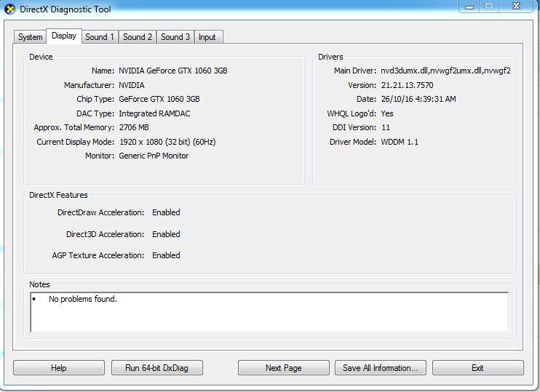Click Save All Information button
The height and width of the screenshot is (392, 540).
(380, 368)
